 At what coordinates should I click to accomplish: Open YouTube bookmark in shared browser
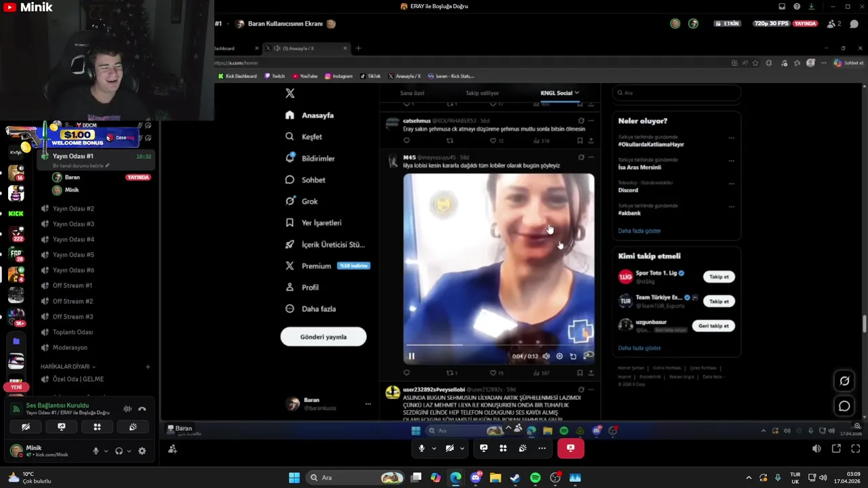click(x=304, y=76)
